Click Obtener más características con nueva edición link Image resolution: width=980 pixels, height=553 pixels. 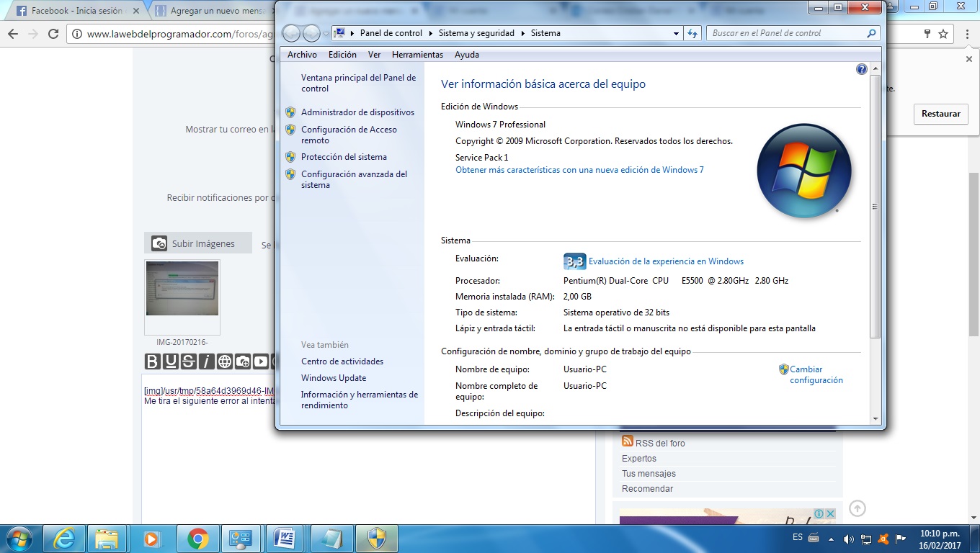579,170
